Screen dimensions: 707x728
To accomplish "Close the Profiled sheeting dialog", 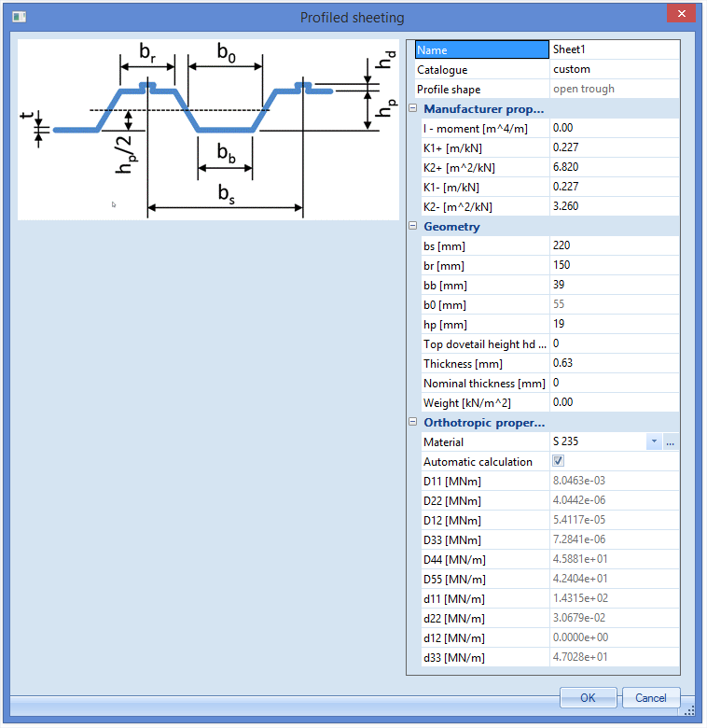I will click(x=681, y=13).
